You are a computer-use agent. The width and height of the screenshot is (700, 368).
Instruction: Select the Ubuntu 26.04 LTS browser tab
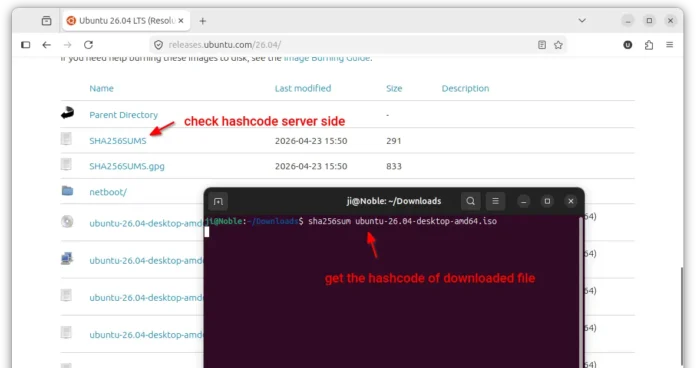click(126, 21)
